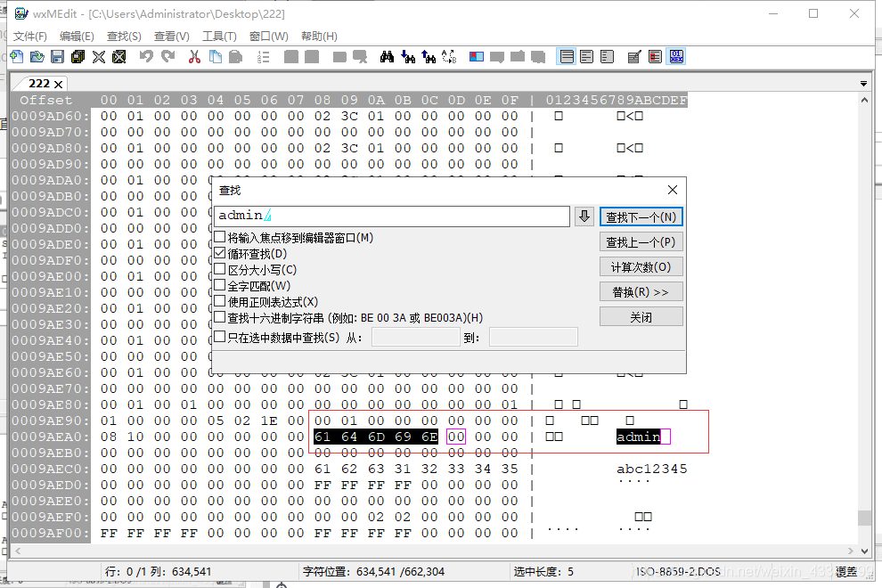Screen dimensions: 882x588
Task: Click the vertical scrollbar down arrow
Action: [x=864, y=551]
